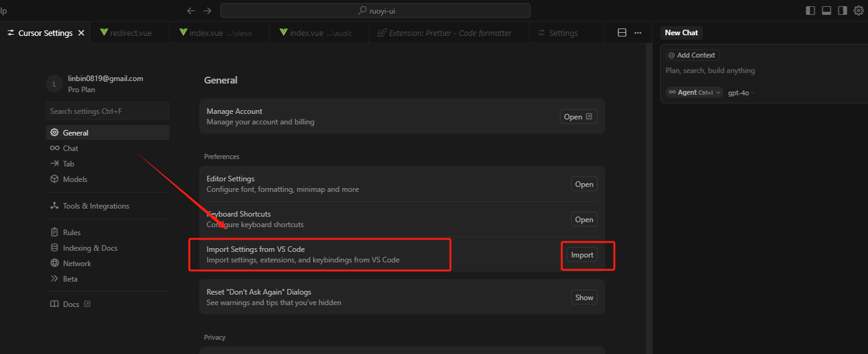Switch to Prettier extension tab
The width and height of the screenshot is (868, 354).
[449, 33]
